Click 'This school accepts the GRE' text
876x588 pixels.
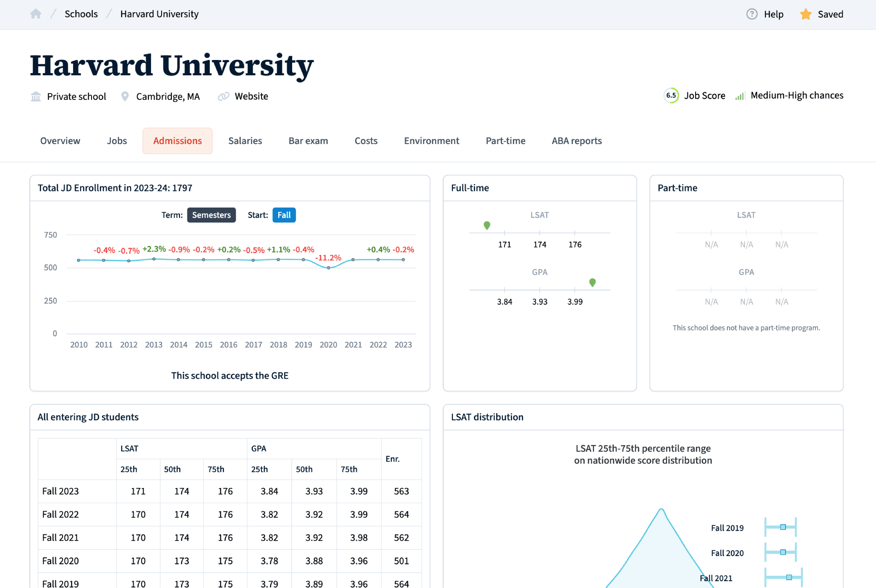coord(230,376)
